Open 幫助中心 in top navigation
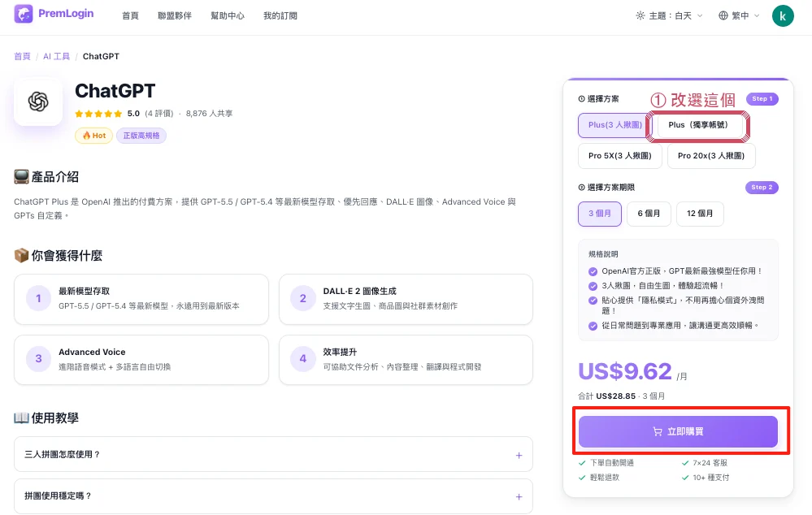The image size is (812, 515). coord(228,15)
